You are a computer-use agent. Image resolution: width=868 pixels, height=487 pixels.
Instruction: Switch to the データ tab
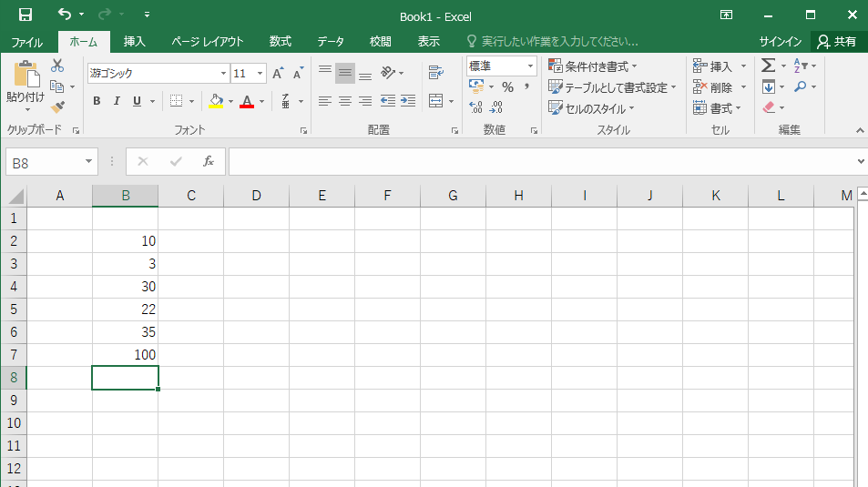point(331,42)
